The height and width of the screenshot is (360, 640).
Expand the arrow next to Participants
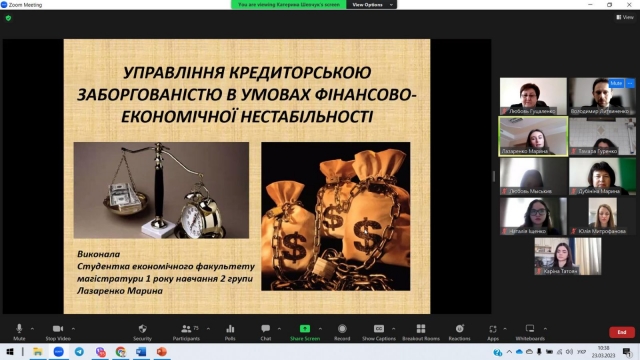(x=209, y=329)
